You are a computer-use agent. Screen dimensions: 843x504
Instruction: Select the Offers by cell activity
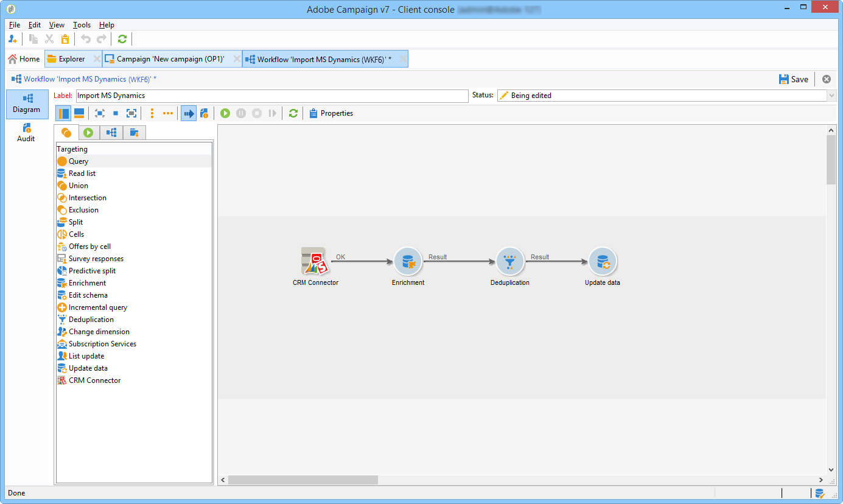click(134, 247)
